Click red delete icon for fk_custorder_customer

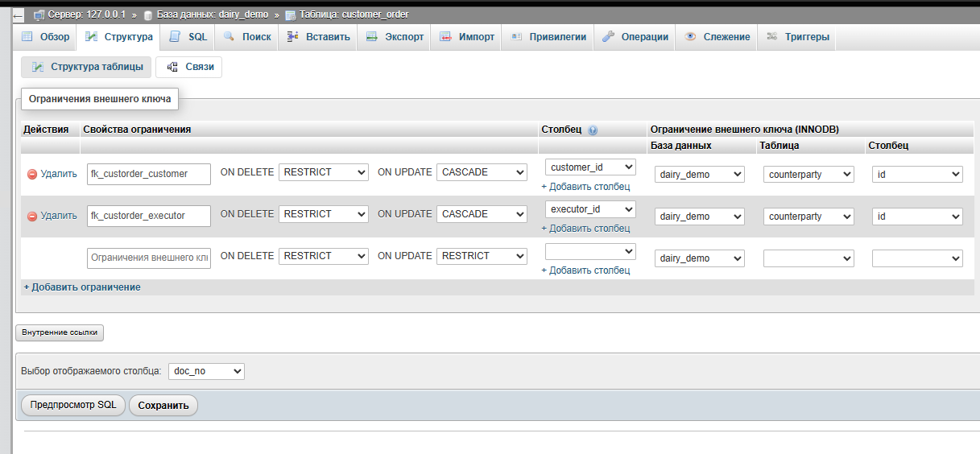(x=32, y=174)
